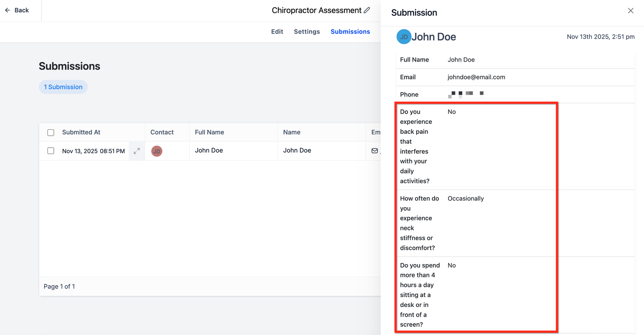
Task: Click the pencil edit icon beside Chiropractor Assessment
Action: click(367, 10)
